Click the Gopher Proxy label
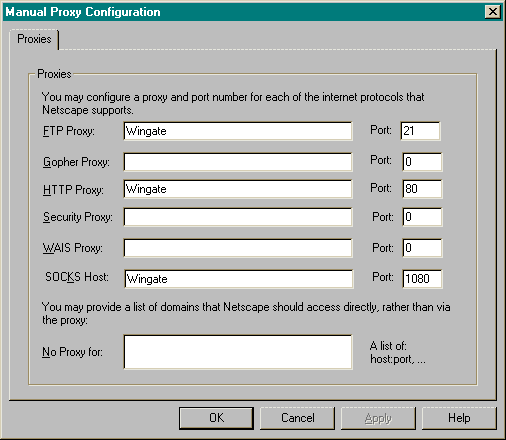This screenshot has height=440, width=506. [x=76, y=162]
